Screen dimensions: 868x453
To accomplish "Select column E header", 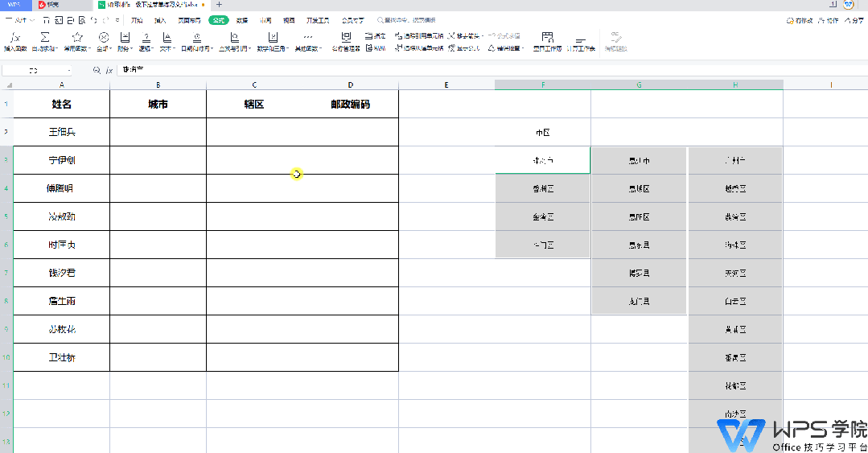I will 446,84.
